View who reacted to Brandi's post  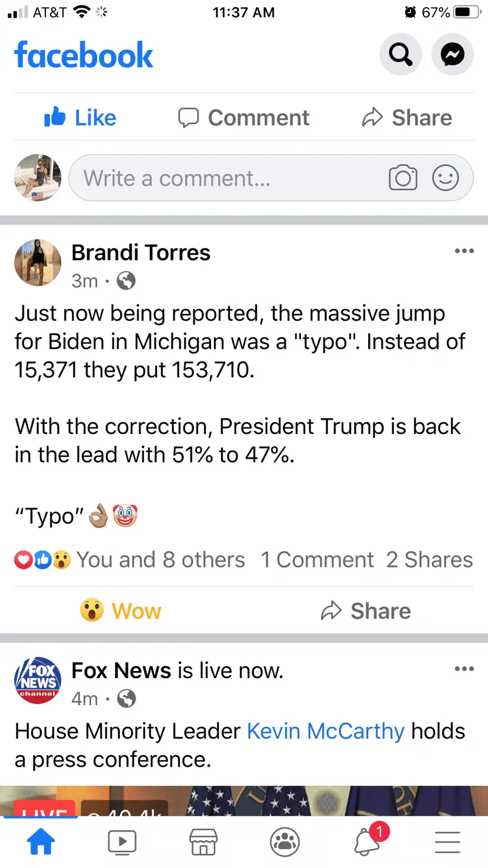click(x=130, y=560)
